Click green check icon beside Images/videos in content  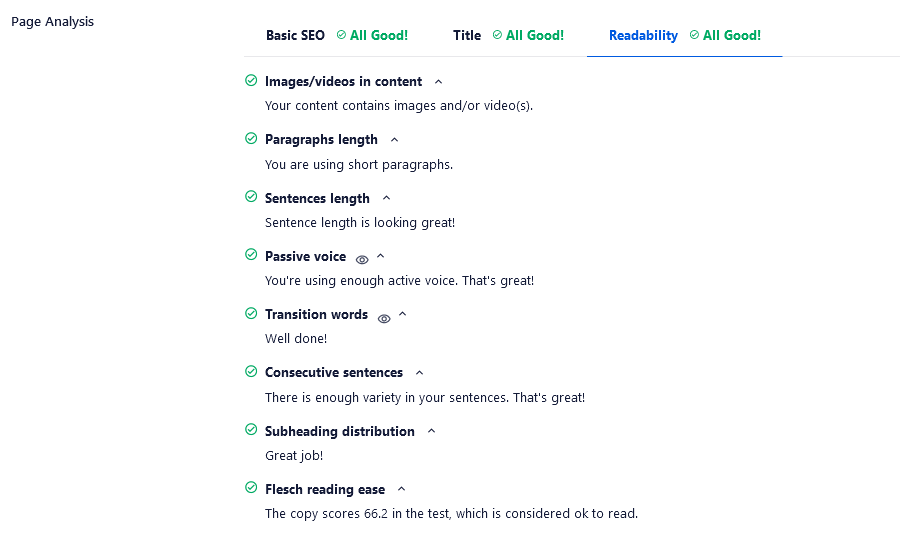(x=251, y=80)
